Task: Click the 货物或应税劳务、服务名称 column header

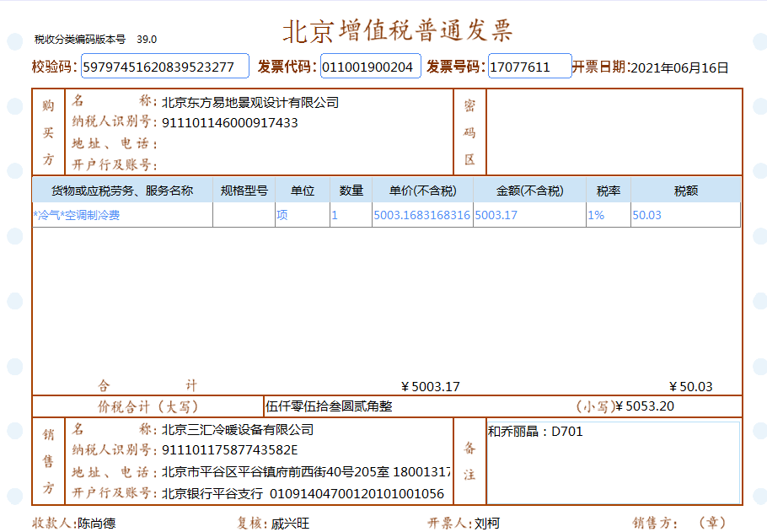Action: click(122, 191)
